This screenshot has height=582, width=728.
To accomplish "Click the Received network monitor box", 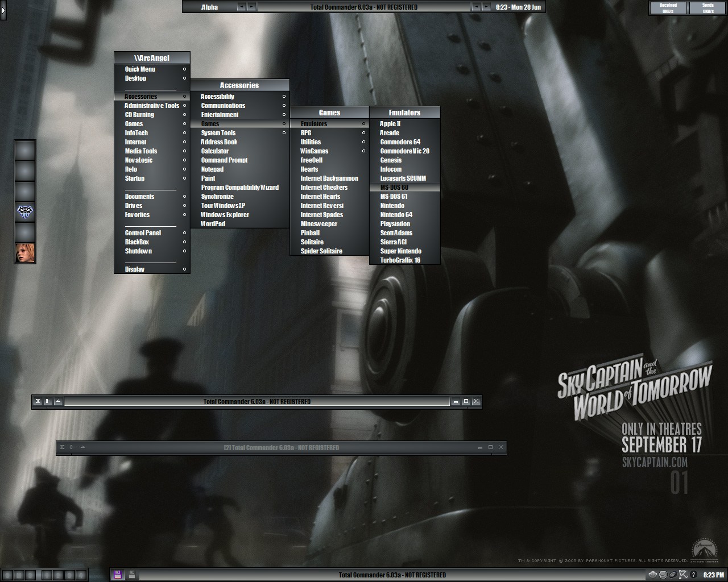I will pyautogui.click(x=668, y=8).
